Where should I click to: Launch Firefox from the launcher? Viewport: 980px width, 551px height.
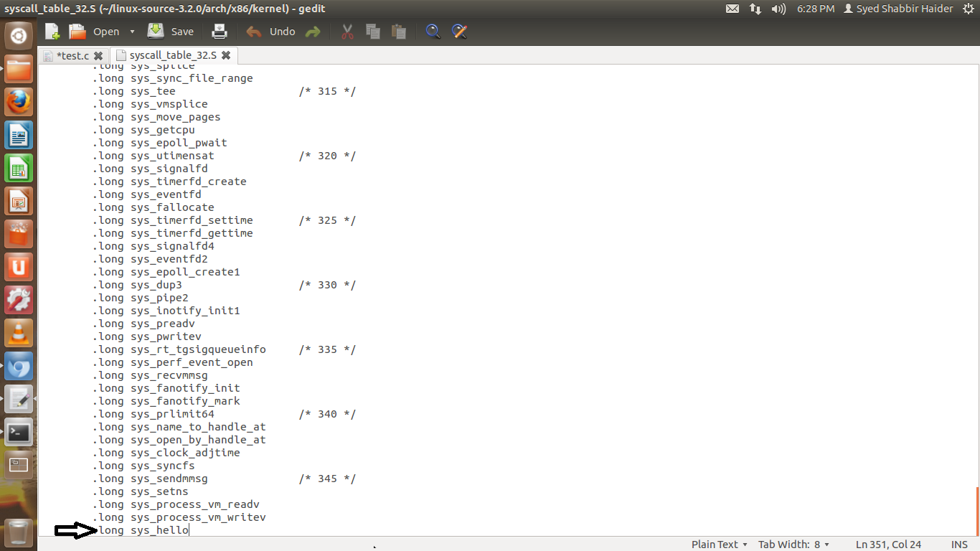click(18, 101)
